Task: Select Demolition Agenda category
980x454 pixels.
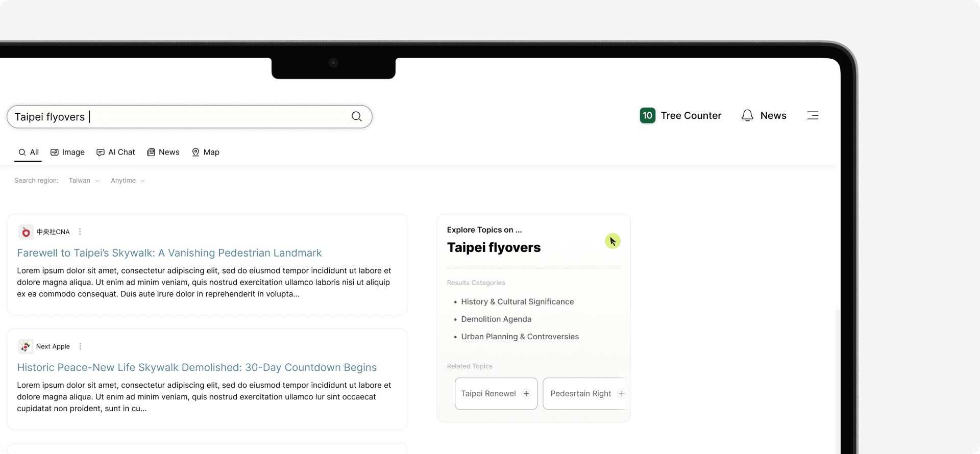Action: tap(496, 319)
